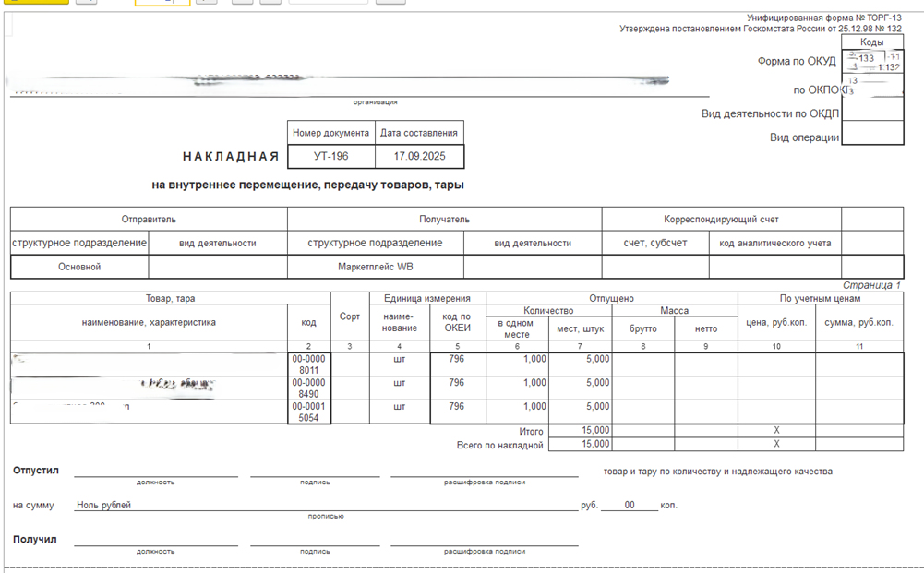Image resolution: width=924 pixels, height=573 pixels.
Task: Click the "Всего по накладной" total 15,000
Action: click(x=581, y=444)
